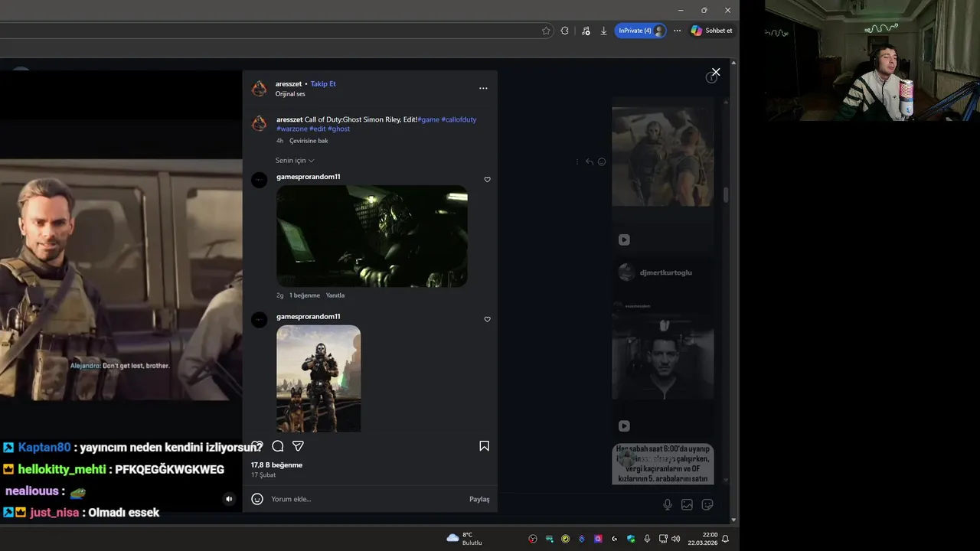Open aresszet avatar next to the caption
The image size is (980, 551).
(260, 123)
